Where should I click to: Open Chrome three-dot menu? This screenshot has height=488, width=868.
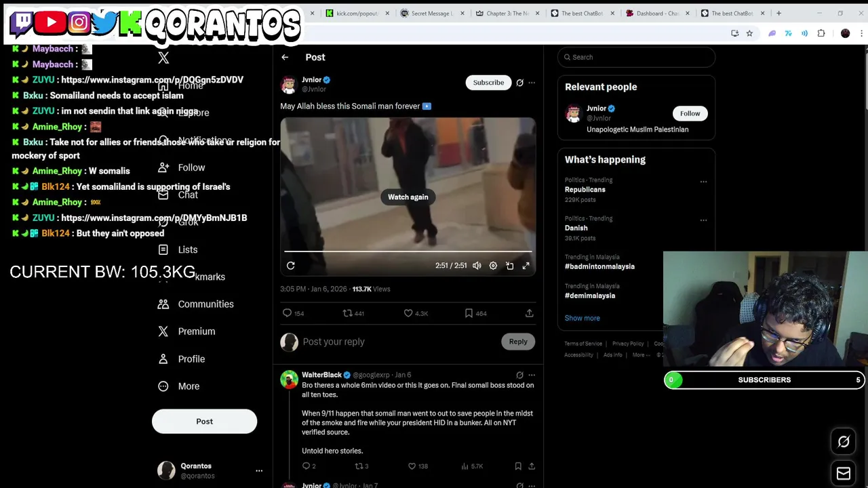860,33
